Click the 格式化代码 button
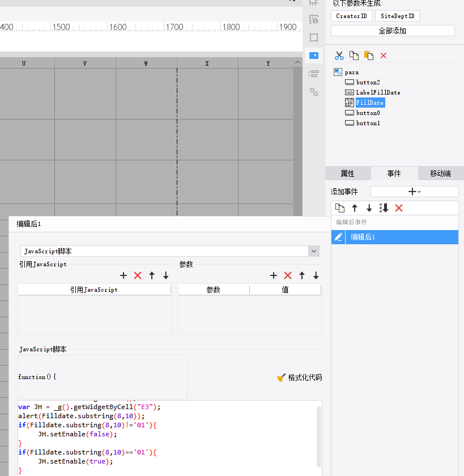Image resolution: width=464 pixels, height=476 pixels. pyautogui.click(x=299, y=377)
